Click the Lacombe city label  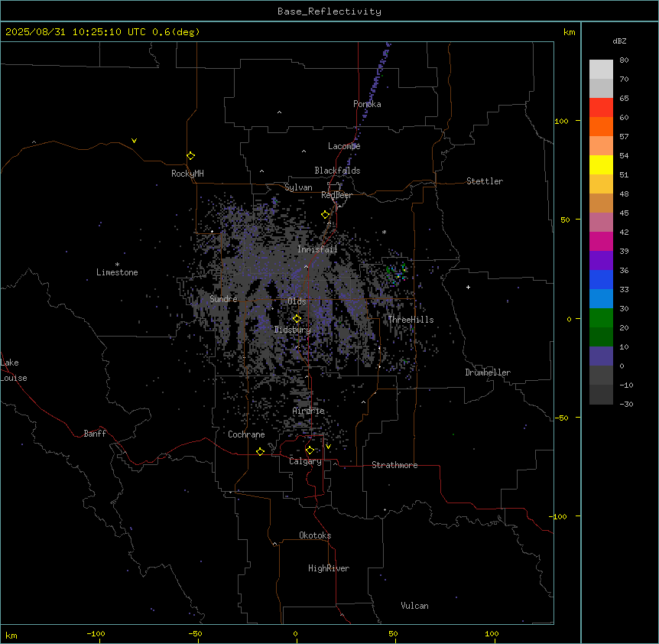point(344,146)
